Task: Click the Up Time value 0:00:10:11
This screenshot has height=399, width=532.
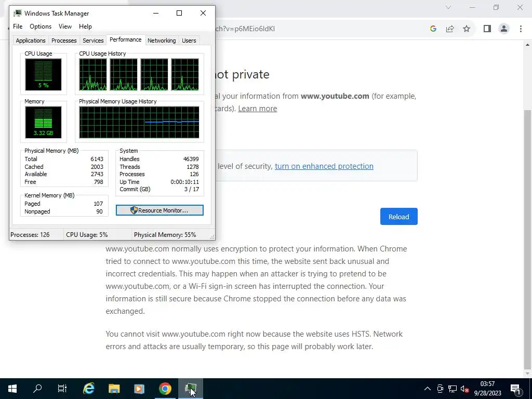Action: click(x=184, y=182)
